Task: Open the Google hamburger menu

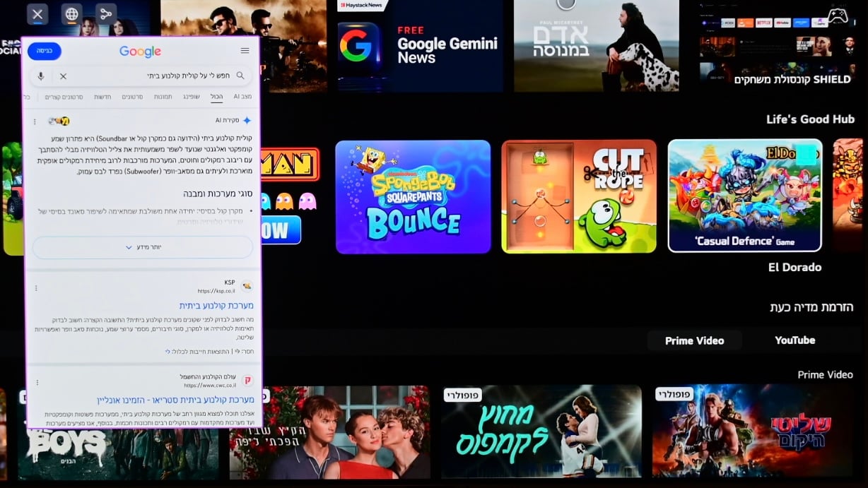Action: (x=245, y=51)
